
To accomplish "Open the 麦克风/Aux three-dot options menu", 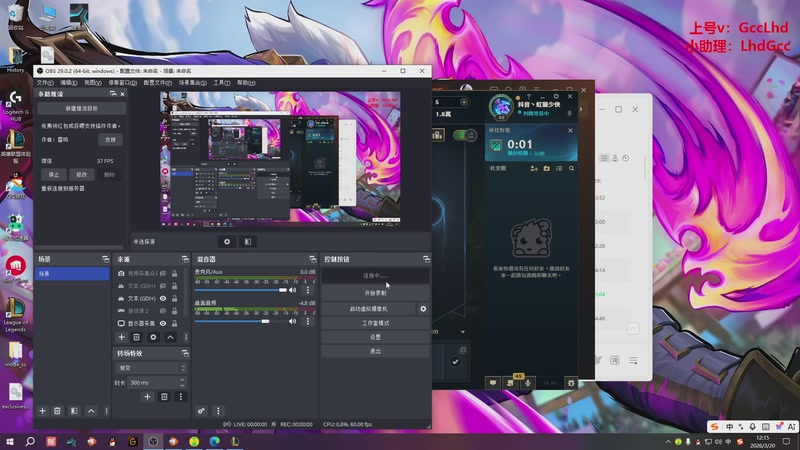I will (x=308, y=290).
